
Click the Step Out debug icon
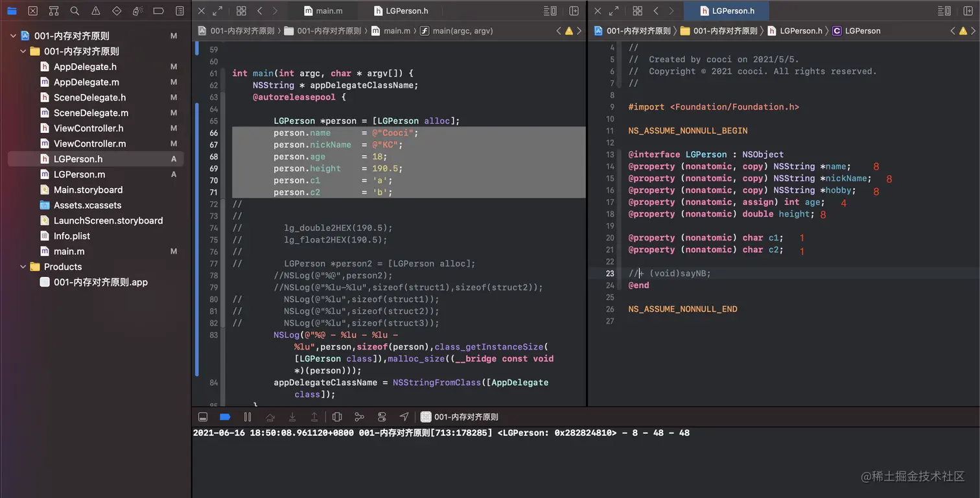click(314, 417)
